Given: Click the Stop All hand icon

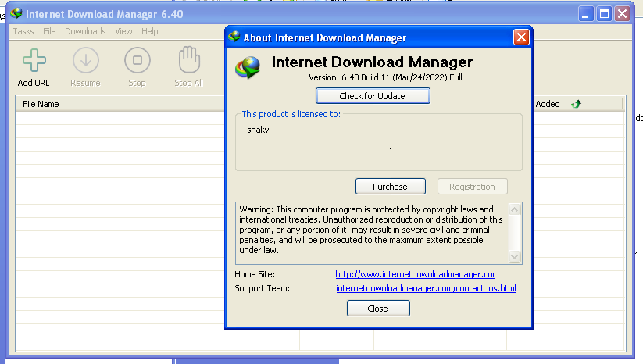Looking at the screenshot, I should coord(189,59).
